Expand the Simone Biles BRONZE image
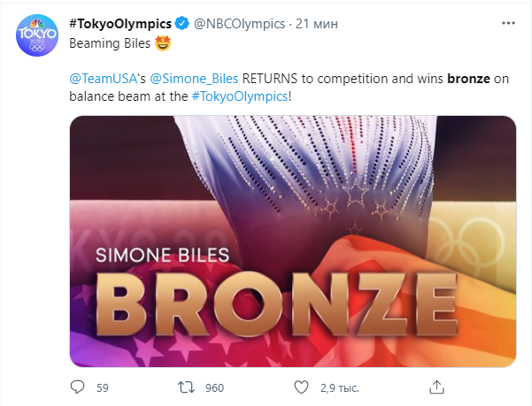 click(292, 241)
